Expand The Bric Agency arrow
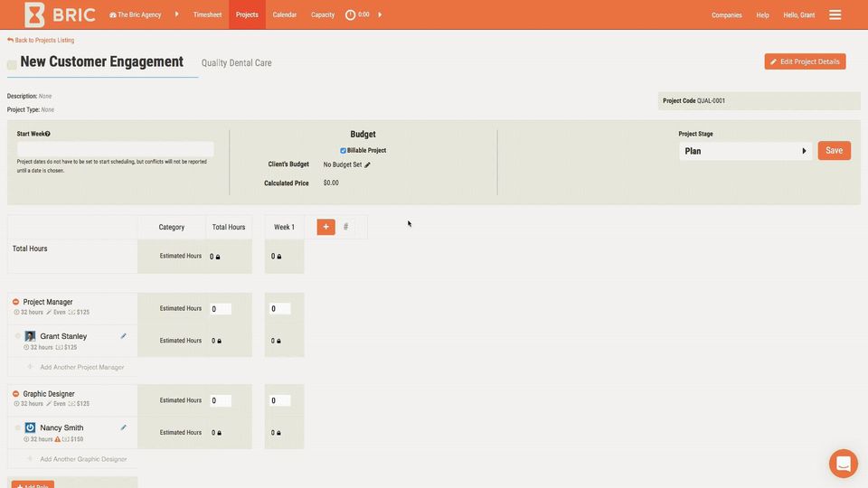Viewport: 868px width, 488px height. coord(176,14)
